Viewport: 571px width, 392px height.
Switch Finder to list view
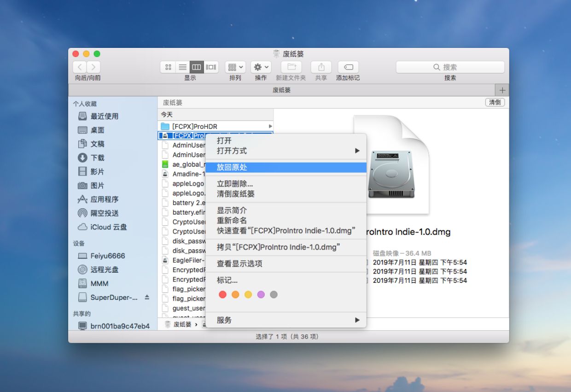pos(182,67)
